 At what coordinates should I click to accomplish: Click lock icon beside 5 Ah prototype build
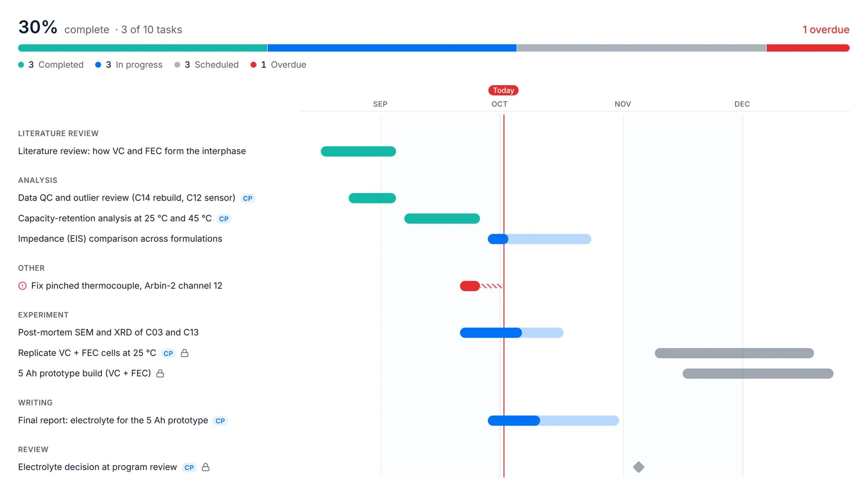tap(160, 373)
